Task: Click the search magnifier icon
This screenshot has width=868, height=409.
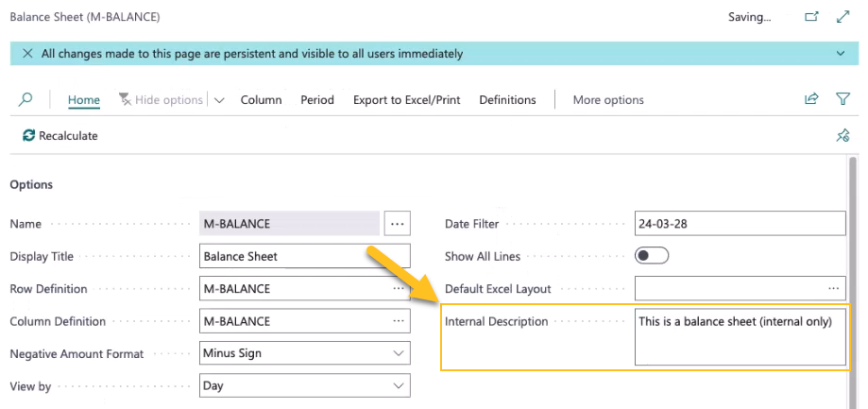Action: (26, 99)
